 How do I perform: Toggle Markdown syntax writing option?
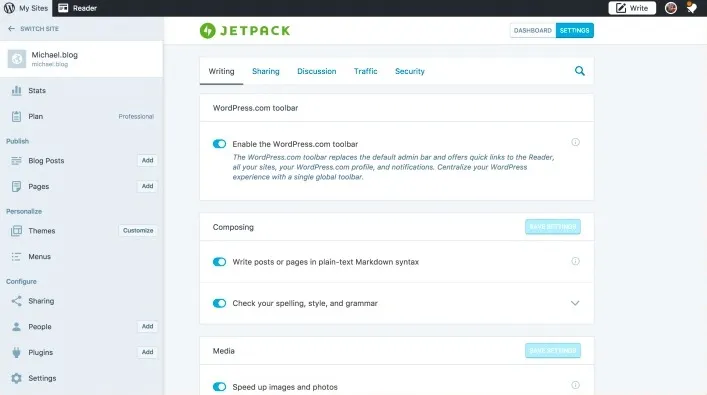point(220,262)
